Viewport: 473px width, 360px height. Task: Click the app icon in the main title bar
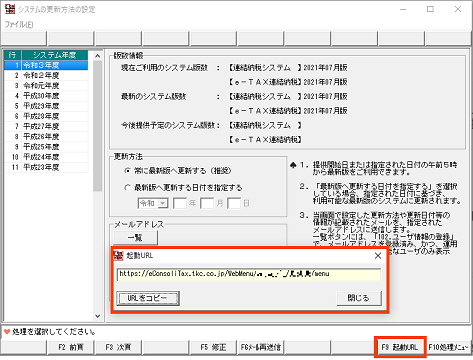pos(10,9)
